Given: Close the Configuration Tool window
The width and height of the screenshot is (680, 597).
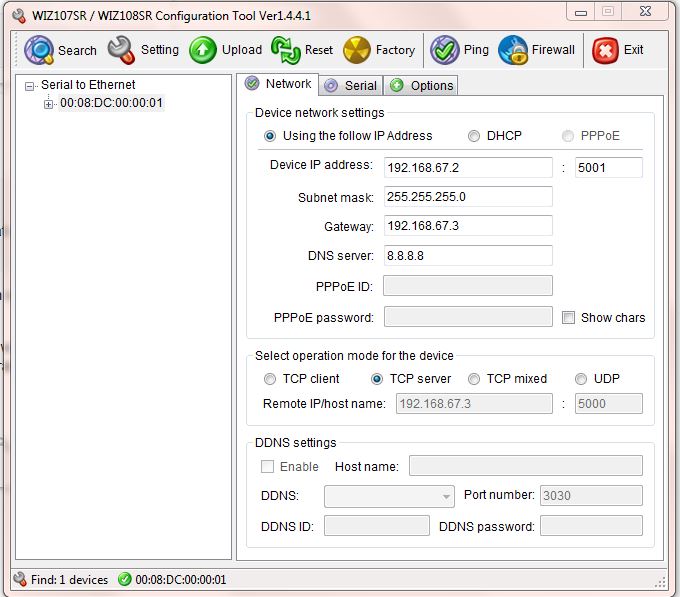Looking at the screenshot, I should 645,12.
